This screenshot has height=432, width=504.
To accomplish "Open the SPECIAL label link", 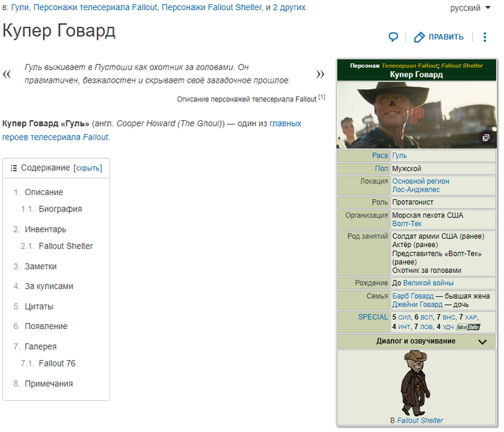I will 373,318.
